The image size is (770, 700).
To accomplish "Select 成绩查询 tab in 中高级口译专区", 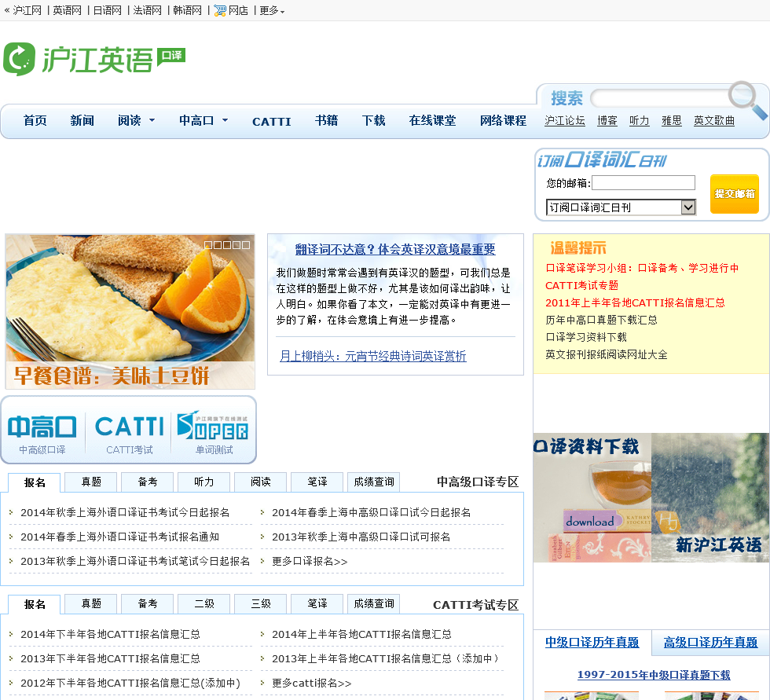I will (x=374, y=482).
